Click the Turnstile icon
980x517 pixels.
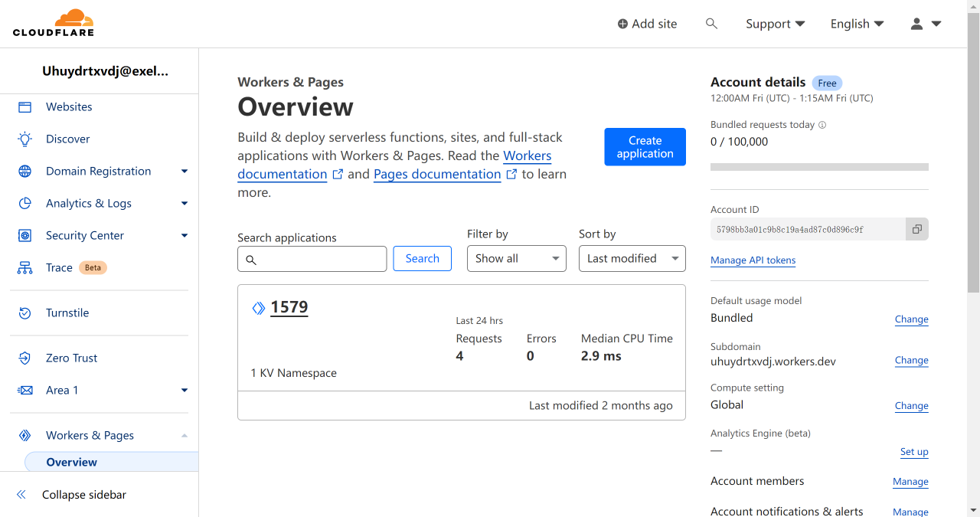(25, 313)
